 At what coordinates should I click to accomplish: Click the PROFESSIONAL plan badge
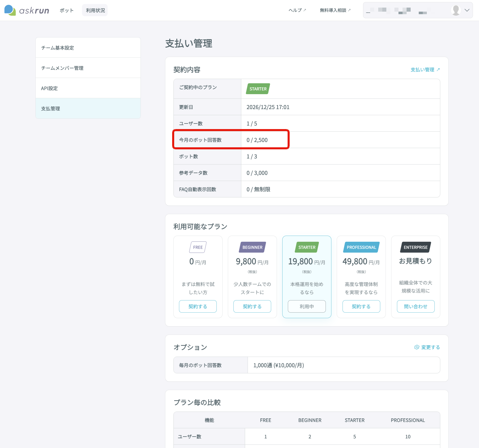click(361, 247)
